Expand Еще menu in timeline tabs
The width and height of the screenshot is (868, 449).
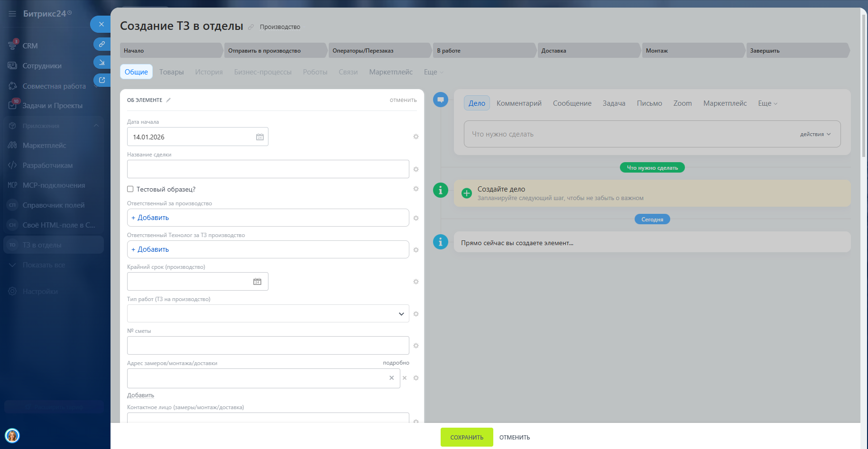click(x=767, y=103)
